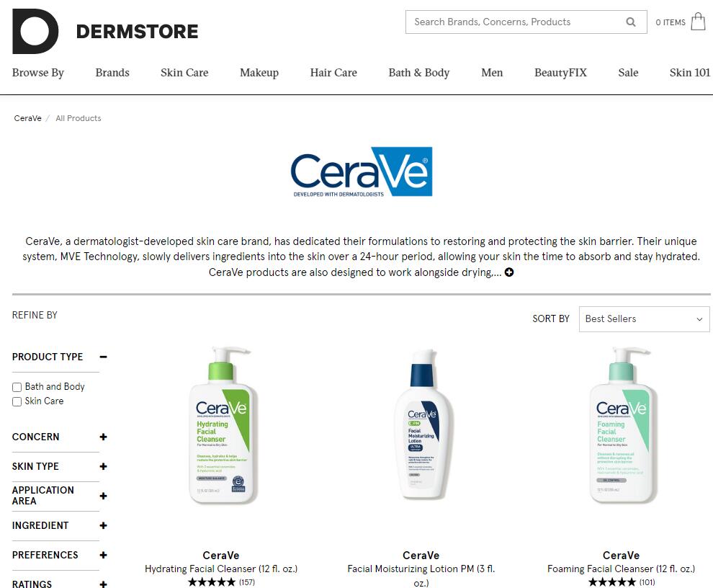Click the CeraVe breadcrumb link
This screenshot has width=713, height=588.
tap(28, 118)
